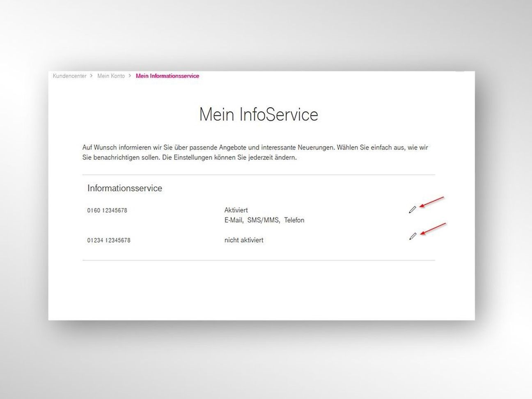The width and height of the screenshot is (532, 399).
Task: Click the E-Mail channel text
Action: pyautogui.click(x=233, y=220)
